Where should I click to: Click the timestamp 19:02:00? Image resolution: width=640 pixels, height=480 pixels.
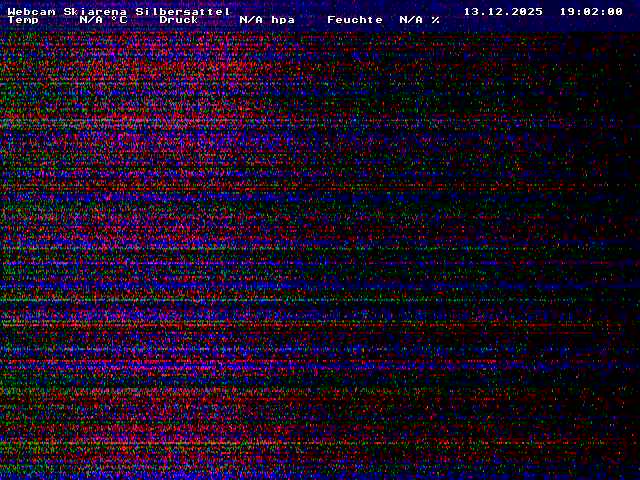click(x=591, y=12)
